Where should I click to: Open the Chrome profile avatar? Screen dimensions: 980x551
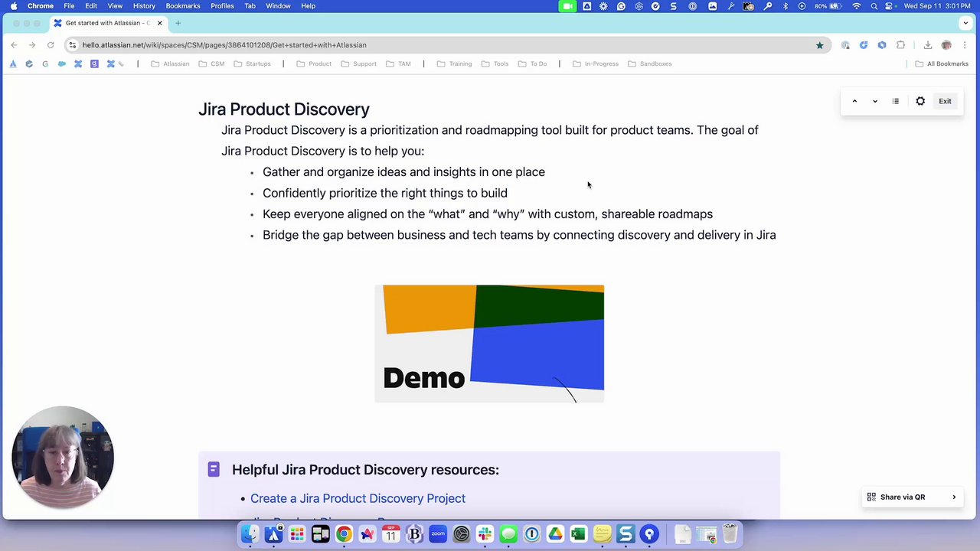click(946, 45)
